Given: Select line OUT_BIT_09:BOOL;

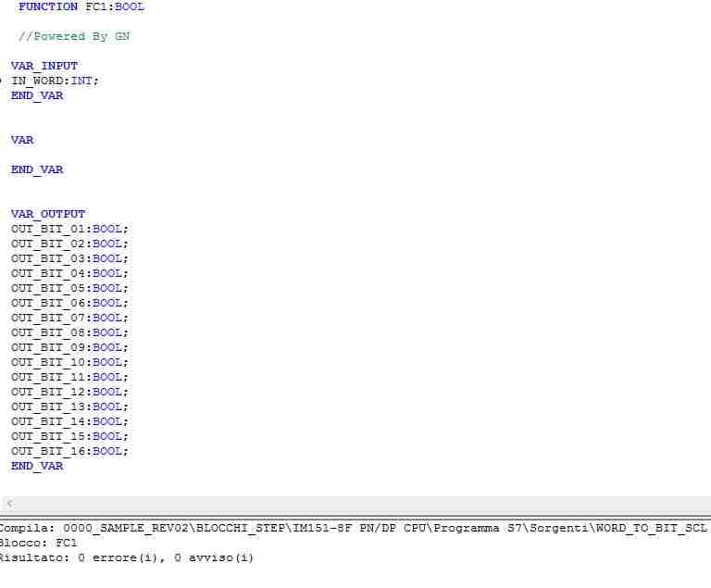Looking at the screenshot, I should click(69, 347).
